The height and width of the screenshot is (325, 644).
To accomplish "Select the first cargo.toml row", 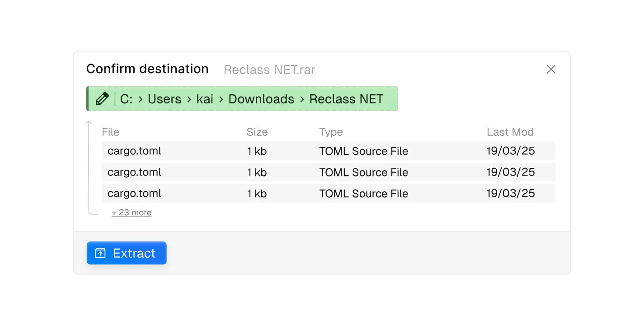I will [x=329, y=151].
